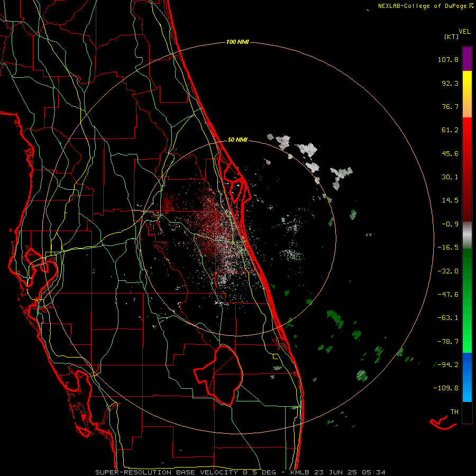
Task: Select the -63.1 scale value
Action: (x=448, y=318)
